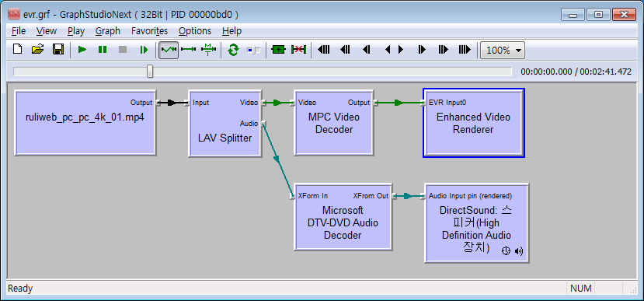
Task: Click the remove connections red X icon
Action: click(x=298, y=50)
